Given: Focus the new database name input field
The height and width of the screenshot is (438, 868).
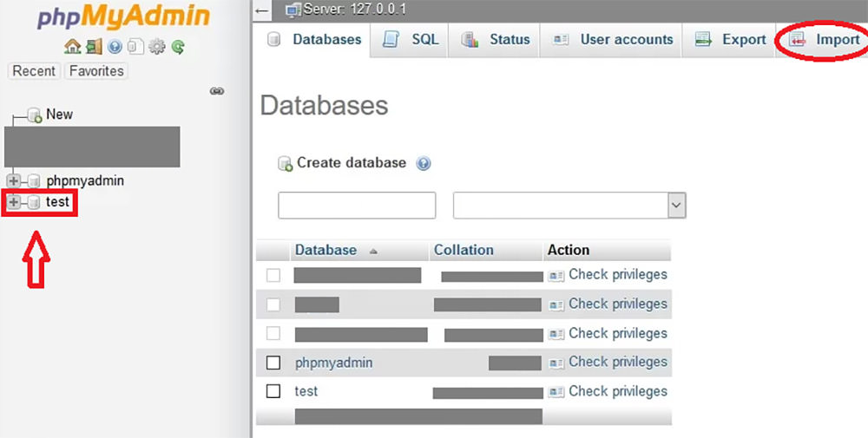Looking at the screenshot, I should click(357, 206).
